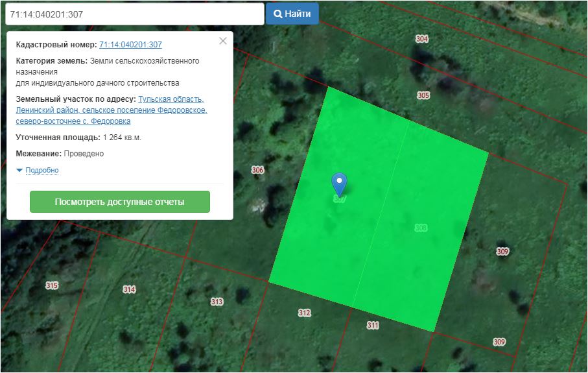Click the lower 309 parcel label
The width and height of the screenshot is (588, 373).
(499, 342)
